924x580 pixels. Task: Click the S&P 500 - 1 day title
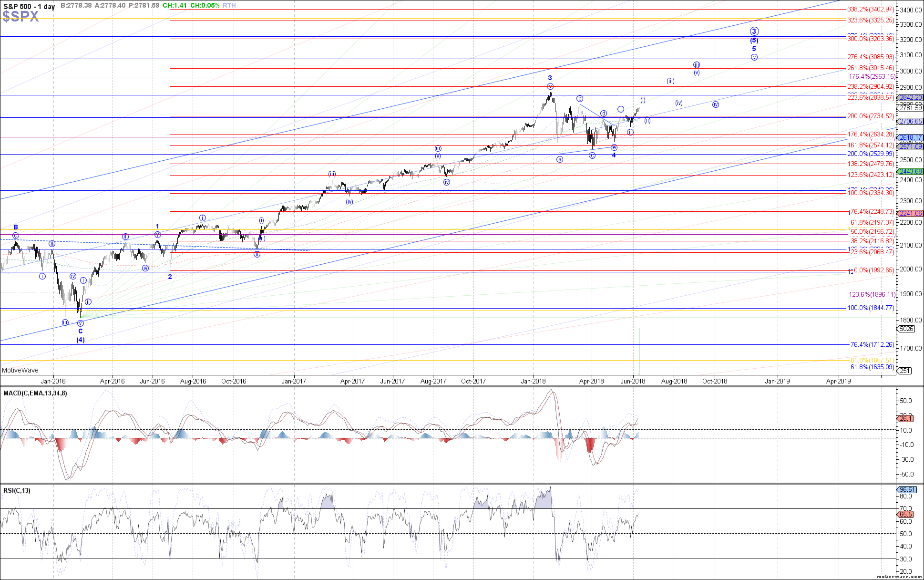(x=29, y=6)
